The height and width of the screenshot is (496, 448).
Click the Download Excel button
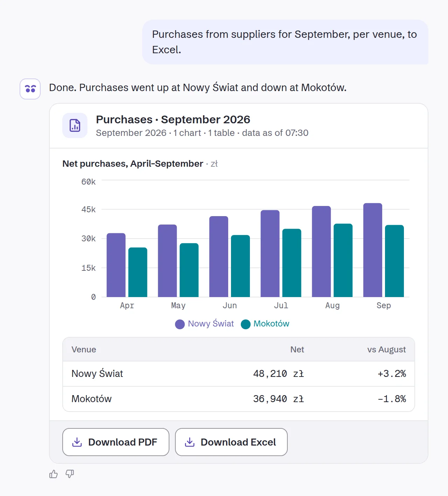pos(231,442)
